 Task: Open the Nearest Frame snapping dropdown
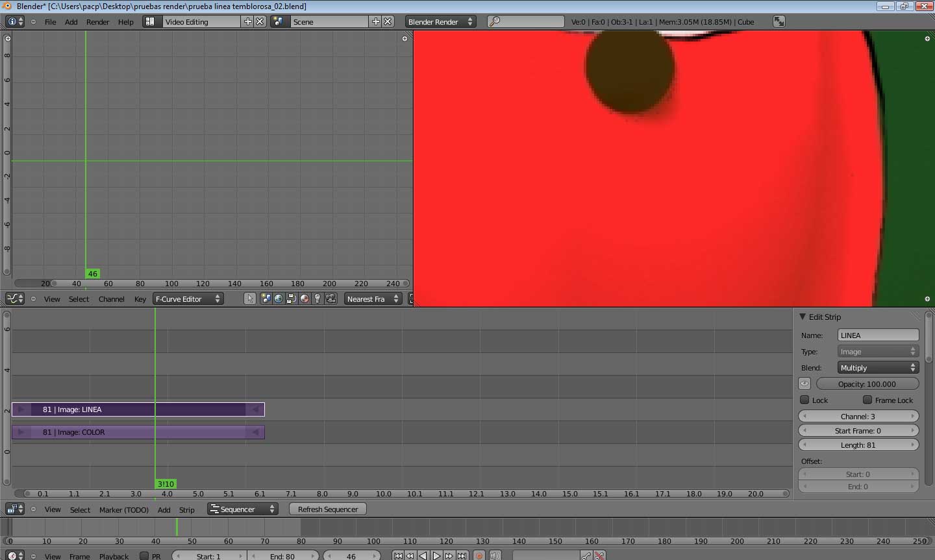(373, 298)
